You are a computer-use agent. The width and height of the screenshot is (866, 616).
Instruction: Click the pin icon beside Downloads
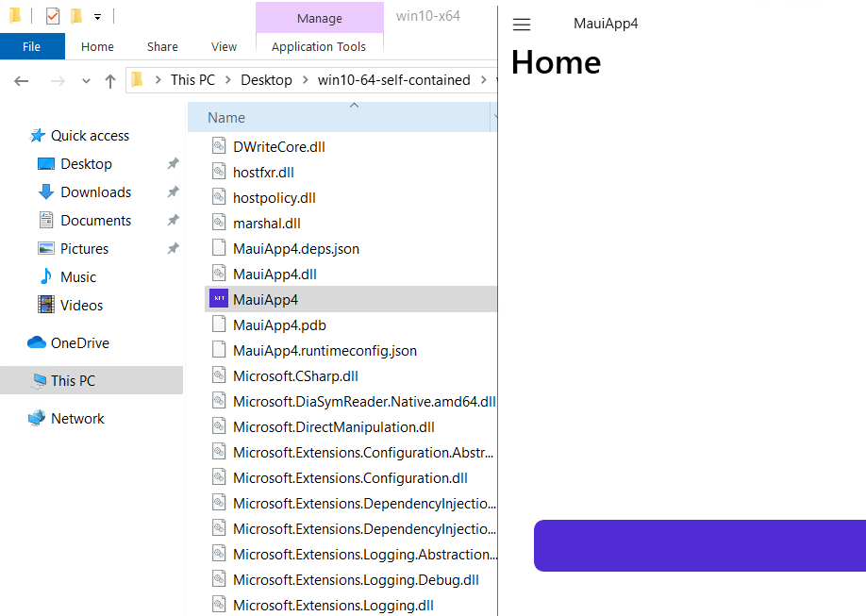(174, 191)
